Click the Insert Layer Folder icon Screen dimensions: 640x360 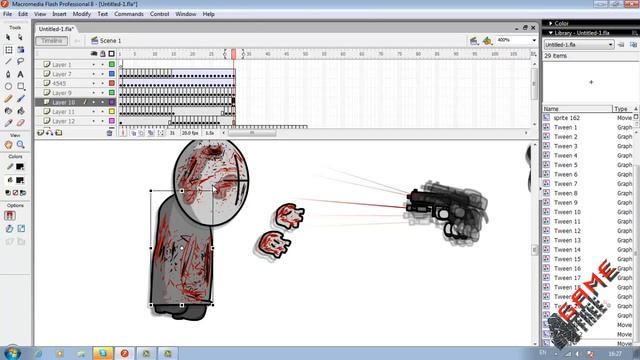pos(59,133)
